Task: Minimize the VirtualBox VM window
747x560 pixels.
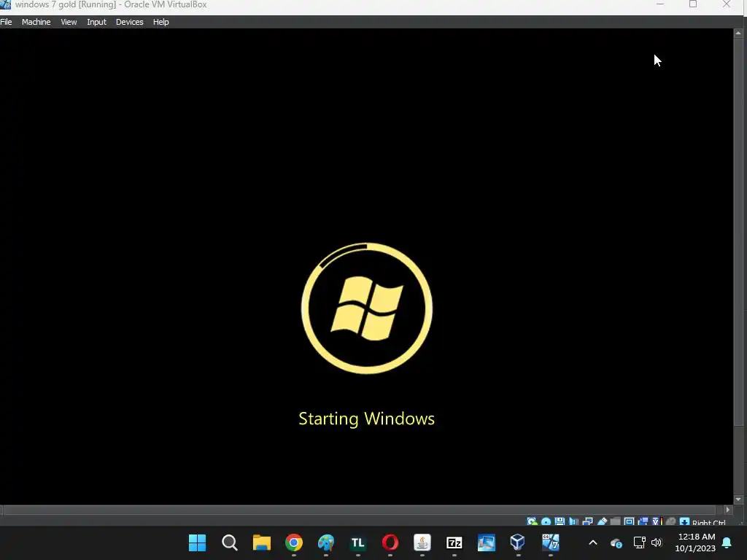Action: pyautogui.click(x=659, y=4)
